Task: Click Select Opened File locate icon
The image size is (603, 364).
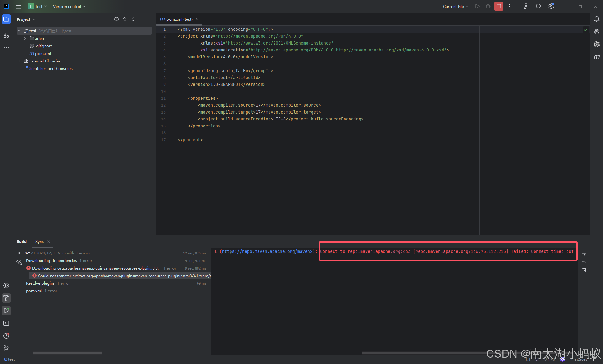Action: (x=117, y=19)
